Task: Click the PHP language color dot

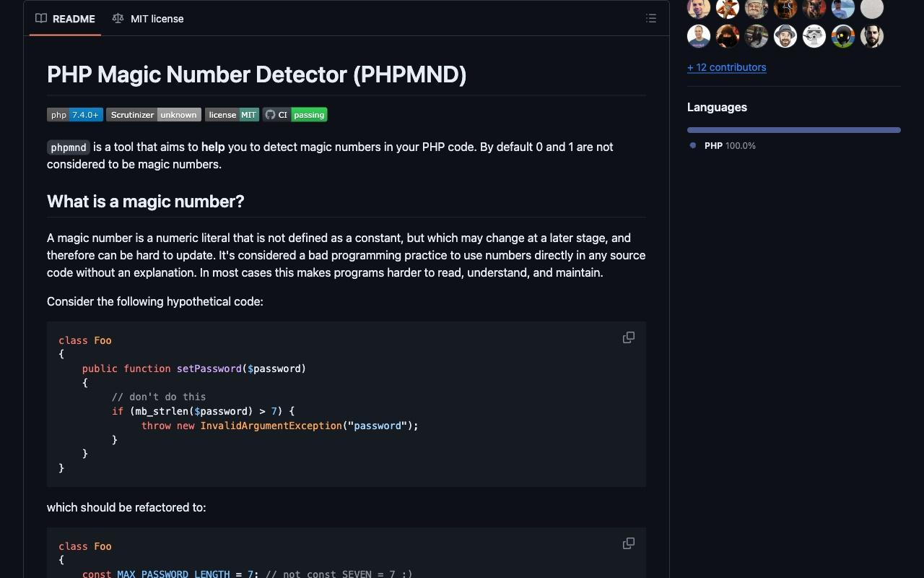Action: click(693, 145)
